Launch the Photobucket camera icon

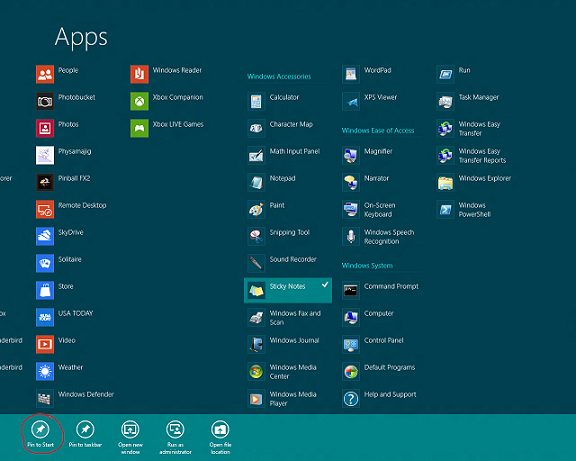(x=45, y=101)
